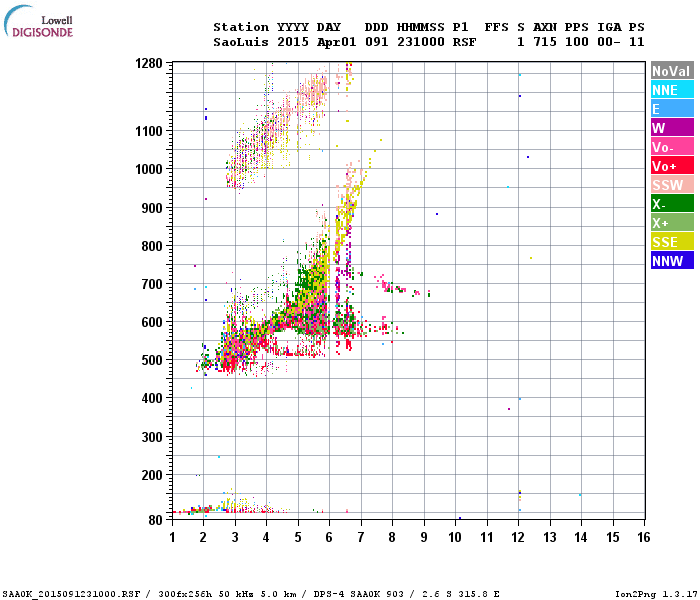This screenshot has height=600, width=700.
Task: Click the frequency axis label 2
Action: pyautogui.click(x=204, y=537)
